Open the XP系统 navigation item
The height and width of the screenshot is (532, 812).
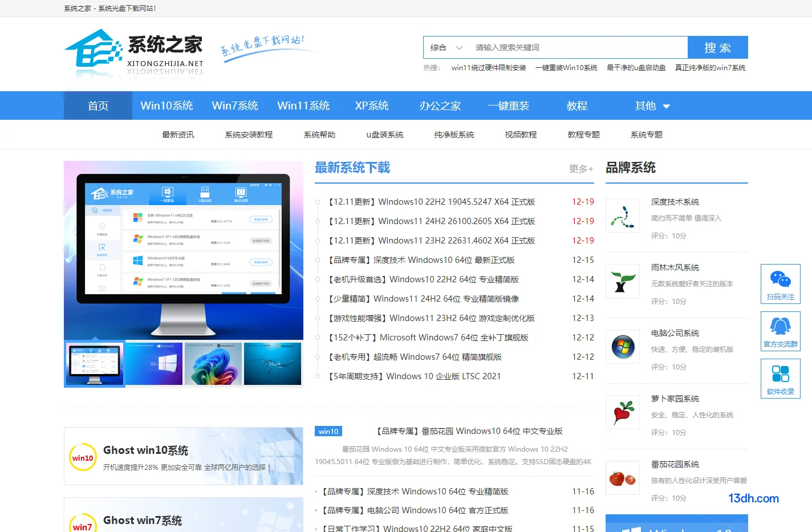pos(372,105)
